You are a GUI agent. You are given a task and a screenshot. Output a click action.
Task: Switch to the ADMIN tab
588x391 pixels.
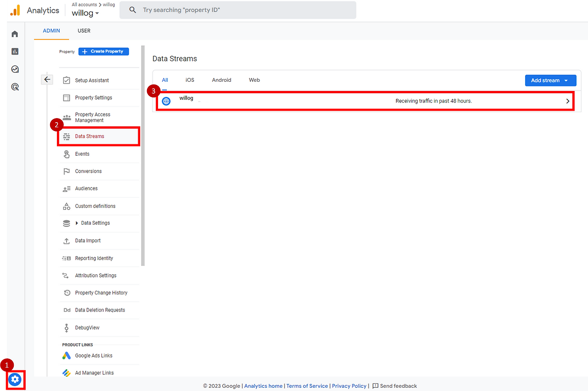51,31
